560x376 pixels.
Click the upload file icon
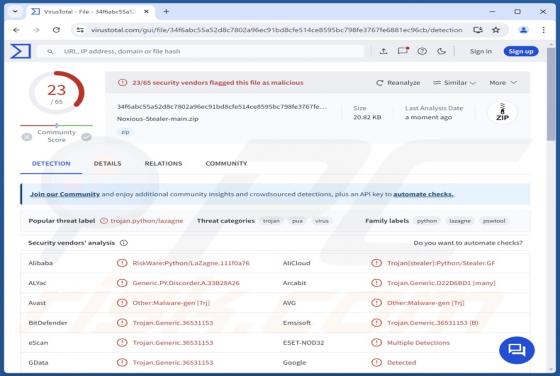pyautogui.click(x=383, y=51)
